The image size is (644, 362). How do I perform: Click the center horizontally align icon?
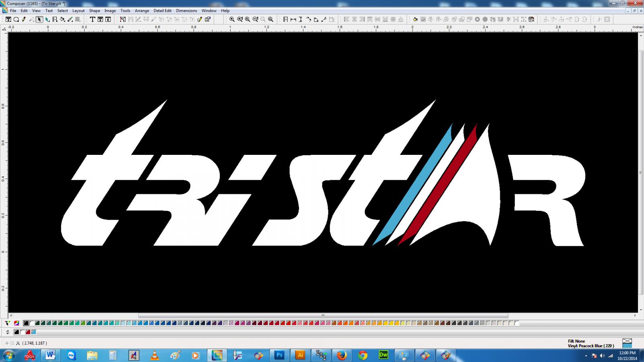[x=354, y=19]
